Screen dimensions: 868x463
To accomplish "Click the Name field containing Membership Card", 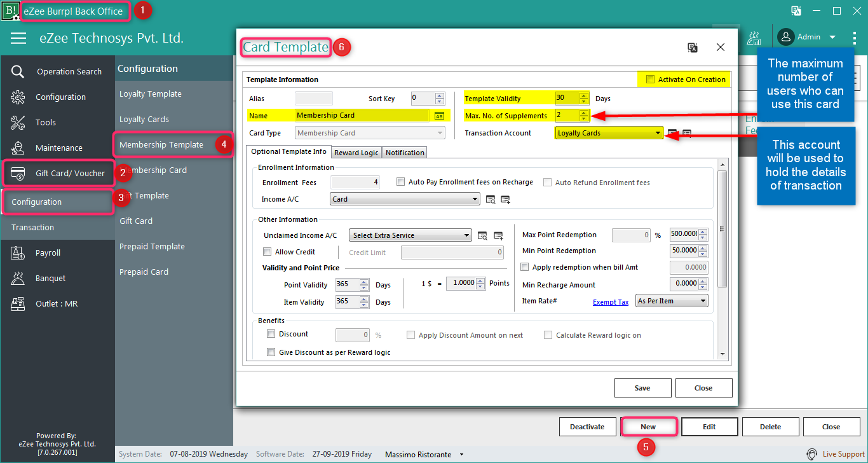I will 362,115.
